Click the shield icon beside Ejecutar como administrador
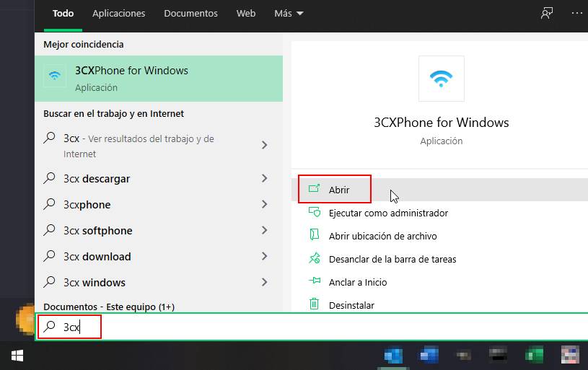Viewport: 588px width, 370px height. [x=315, y=212]
